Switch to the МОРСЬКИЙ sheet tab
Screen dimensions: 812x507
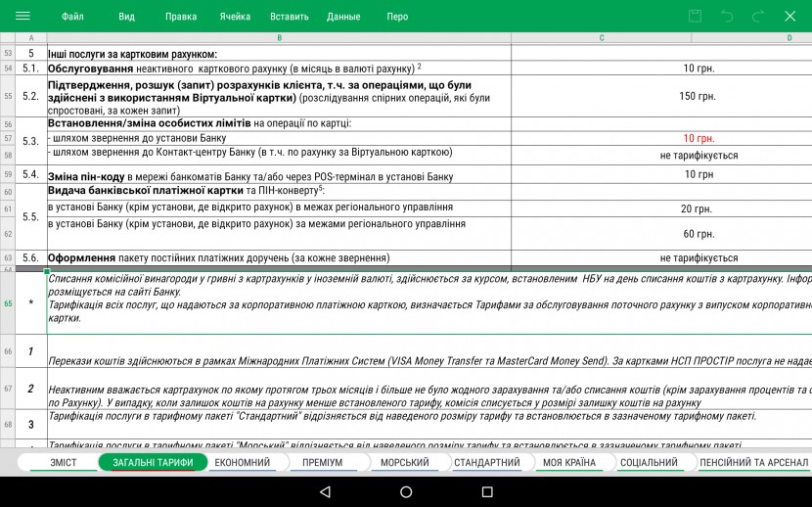[404, 462]
